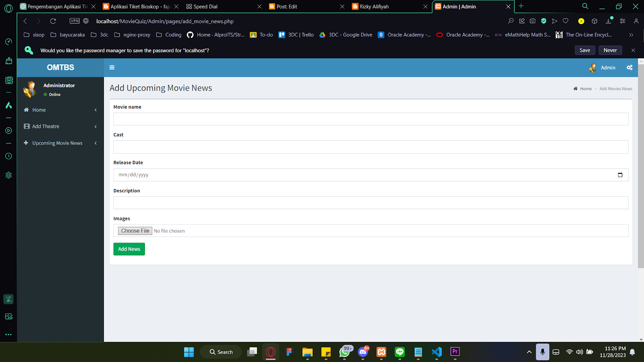The height and width of the screenshot is (362, 644).
Task: Click the Release Date field
Action: pos(371,175)
